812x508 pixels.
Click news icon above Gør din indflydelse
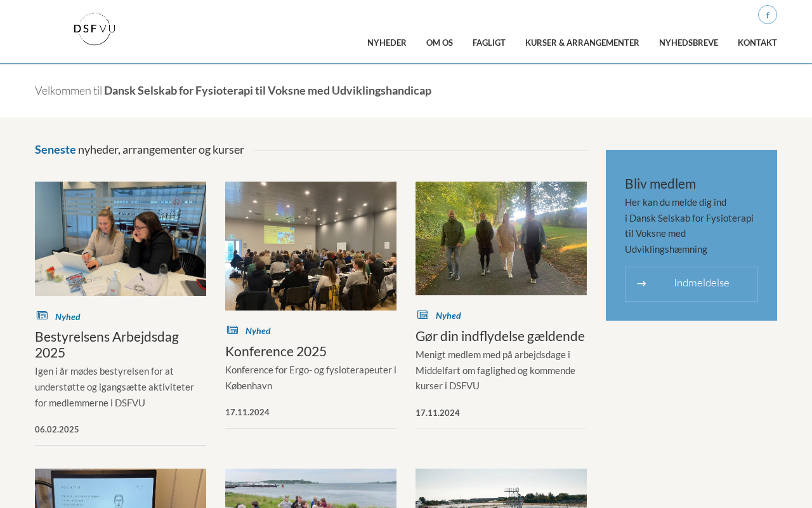[x=422, y=315]
